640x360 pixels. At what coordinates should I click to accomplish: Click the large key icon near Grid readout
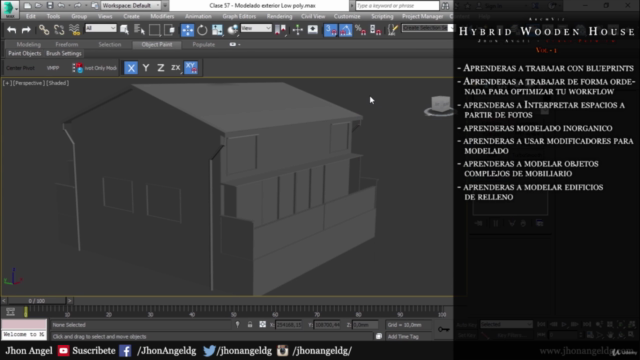444,329
